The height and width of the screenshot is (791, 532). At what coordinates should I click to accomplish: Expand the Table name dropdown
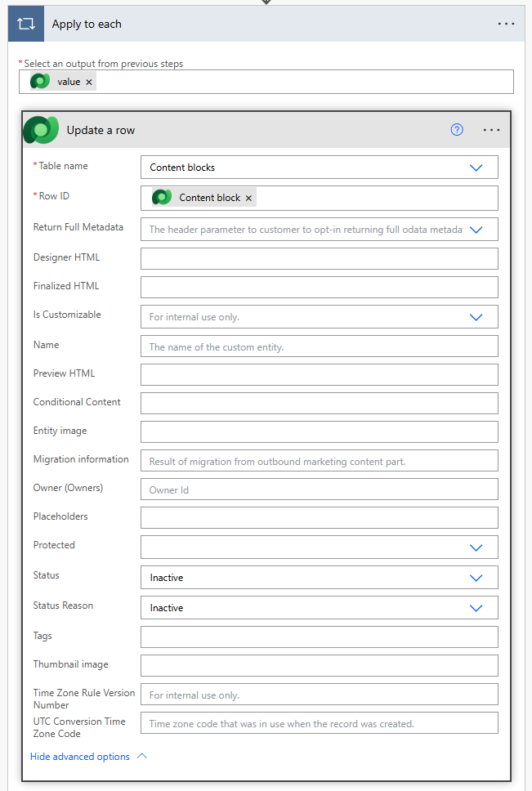pyautogui.click(x=476, y=168)
